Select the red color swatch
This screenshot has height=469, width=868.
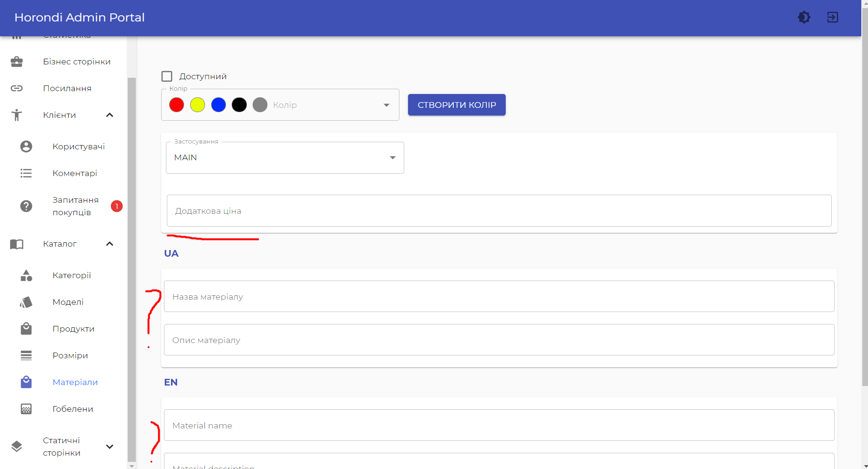point(177,105)
